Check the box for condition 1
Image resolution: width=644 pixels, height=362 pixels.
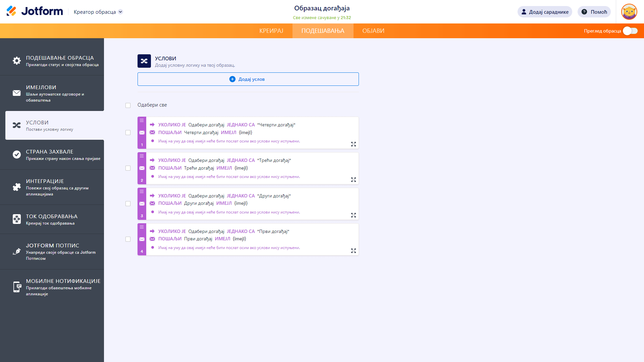[128, 133]
